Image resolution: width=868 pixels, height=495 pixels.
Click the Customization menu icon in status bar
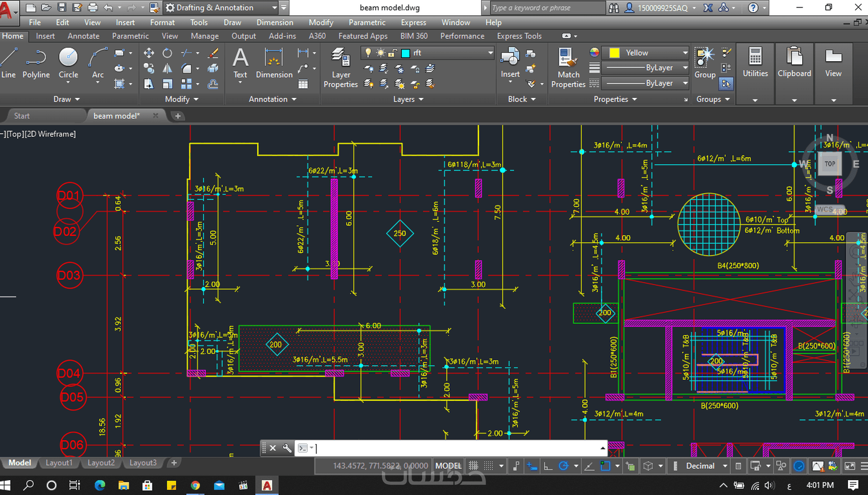coord(864,466)
